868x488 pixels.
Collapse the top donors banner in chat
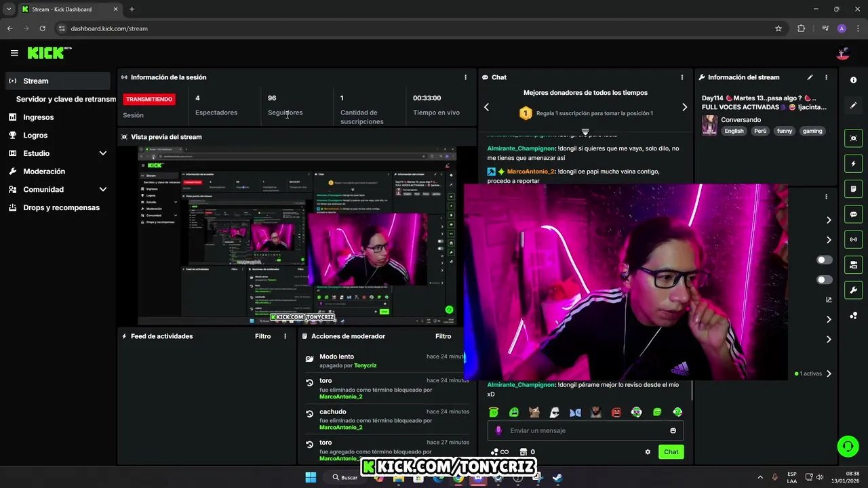[585, 131]
